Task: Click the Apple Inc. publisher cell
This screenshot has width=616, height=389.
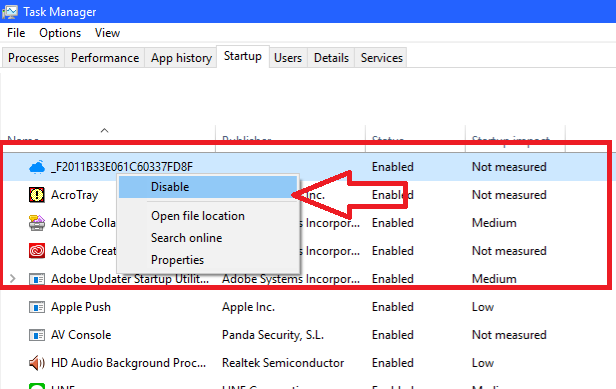Action: pos(248,307)
